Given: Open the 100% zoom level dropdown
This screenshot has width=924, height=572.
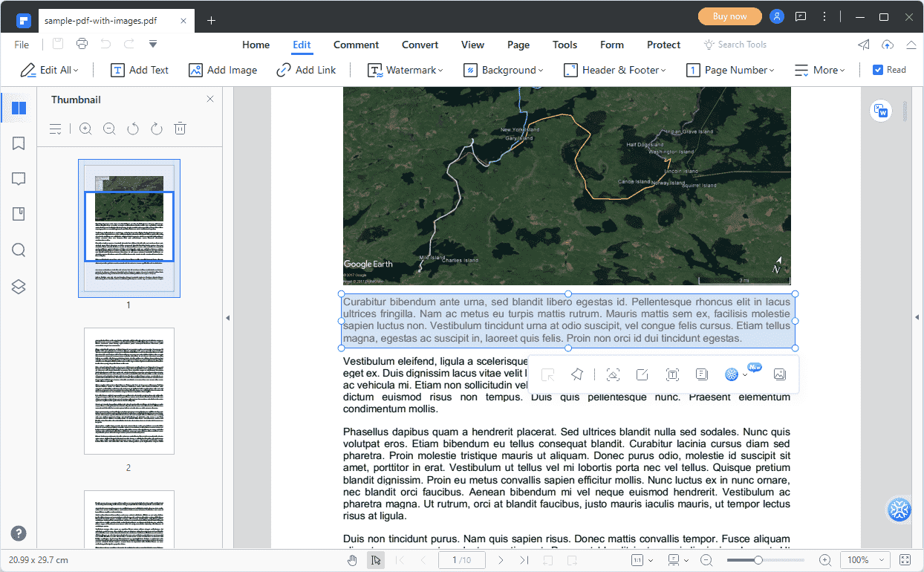Looking at the screenshot, I should 865,560.
